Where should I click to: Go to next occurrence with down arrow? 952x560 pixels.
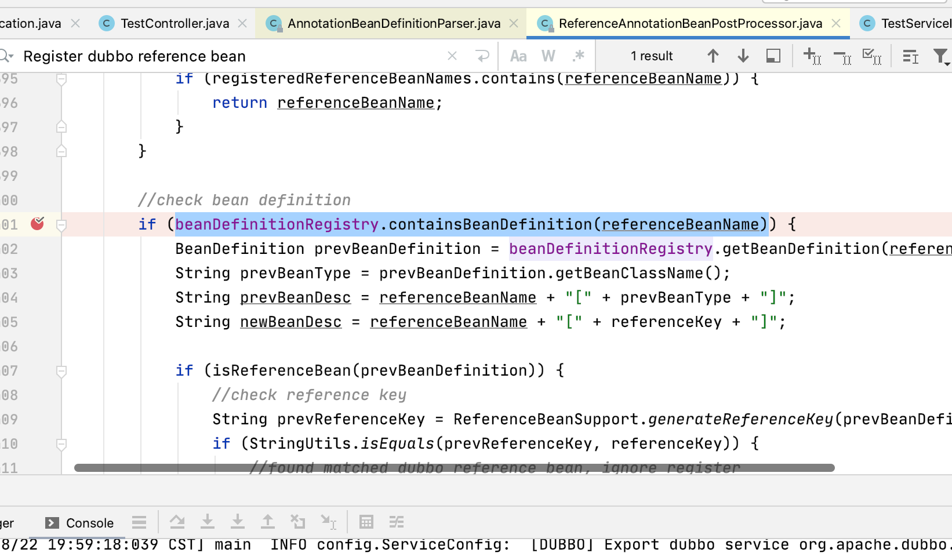743,56
